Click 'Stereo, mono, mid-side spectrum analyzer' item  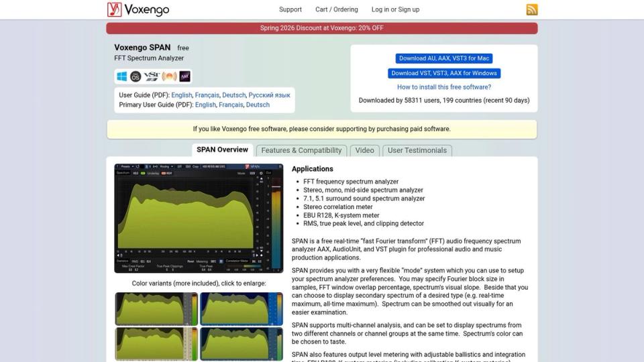[x=363, y=190]
